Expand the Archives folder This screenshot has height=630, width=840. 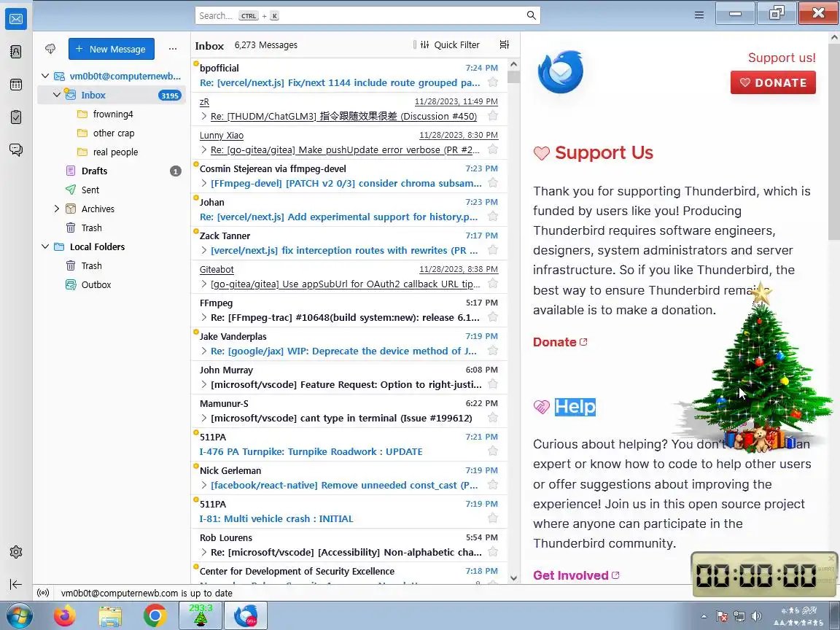pos(56,209)
